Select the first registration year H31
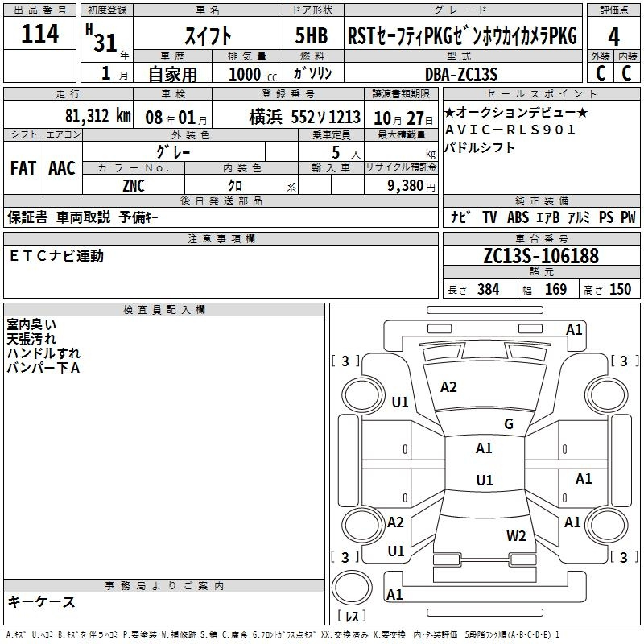Viewport: 644px width, 644px height. (102, 37)
